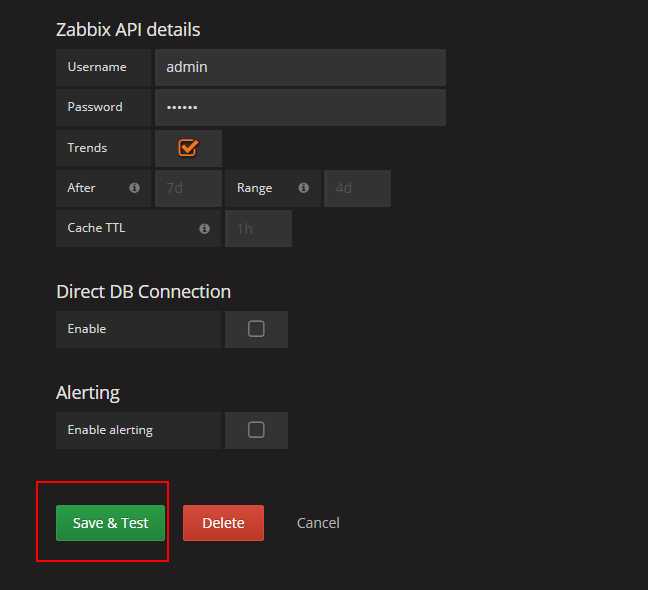The height and width of the screenshot is (590, 648).
Task: Click the Cache TTL label
Action: click(x=96, y=228)
